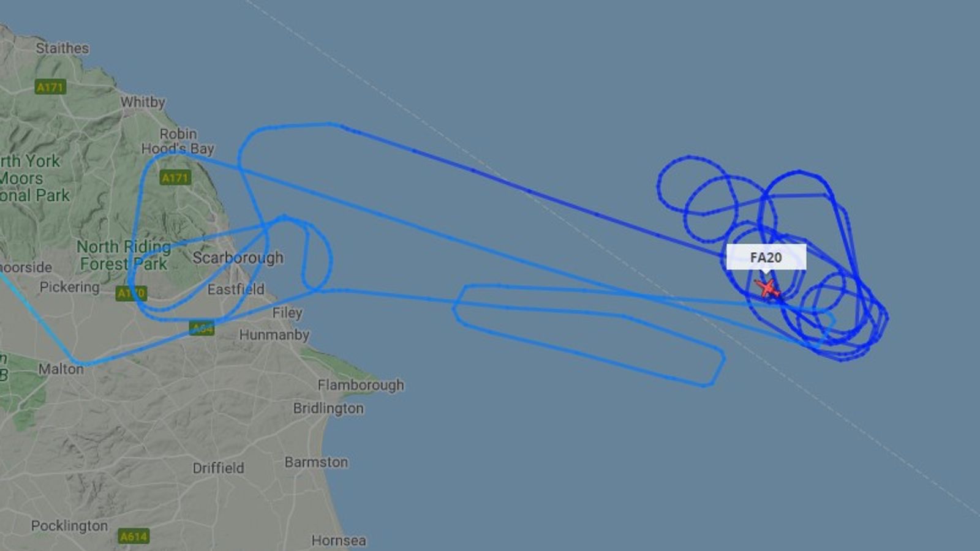
Task: Click the A171 shield near Robin Hood's Bay
Action: point(175,178)
